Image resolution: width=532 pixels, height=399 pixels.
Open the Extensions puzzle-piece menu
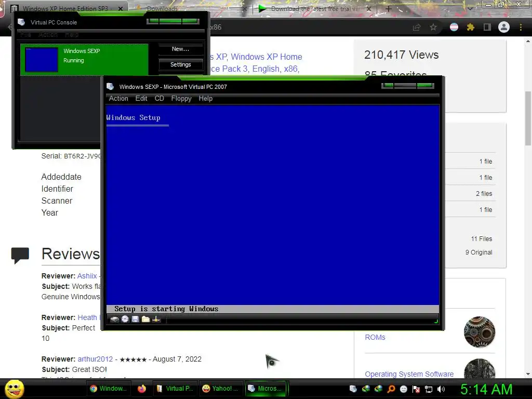[x=470, y=27]
